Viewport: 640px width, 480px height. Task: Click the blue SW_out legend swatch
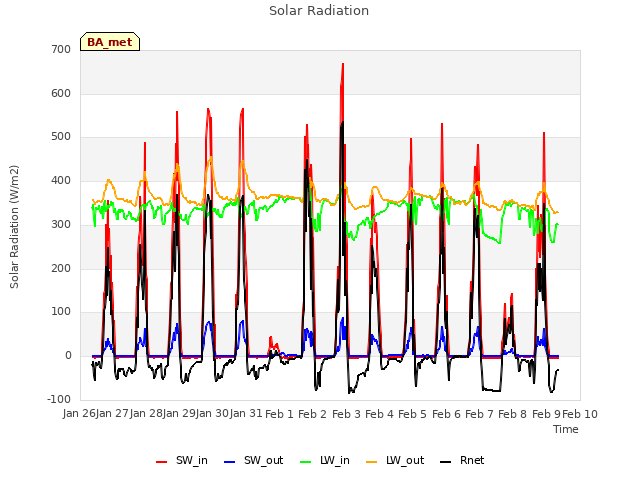coord(230,462)
